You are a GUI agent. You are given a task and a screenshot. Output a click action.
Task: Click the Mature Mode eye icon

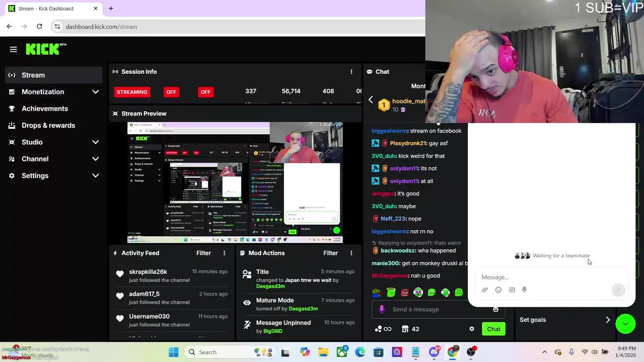click(x=247, y=303)
